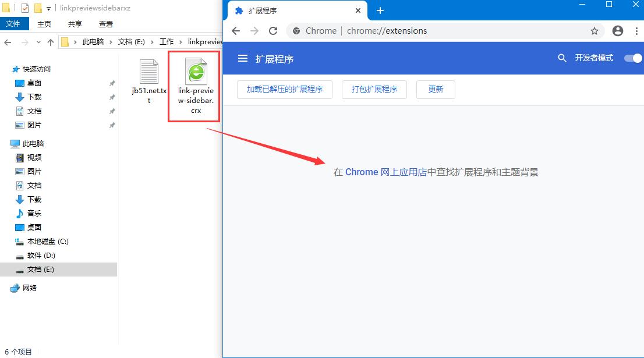Screen dimensions: 644x358
Task: Bookmark this page with the star icon
Action: coord(595,31)
